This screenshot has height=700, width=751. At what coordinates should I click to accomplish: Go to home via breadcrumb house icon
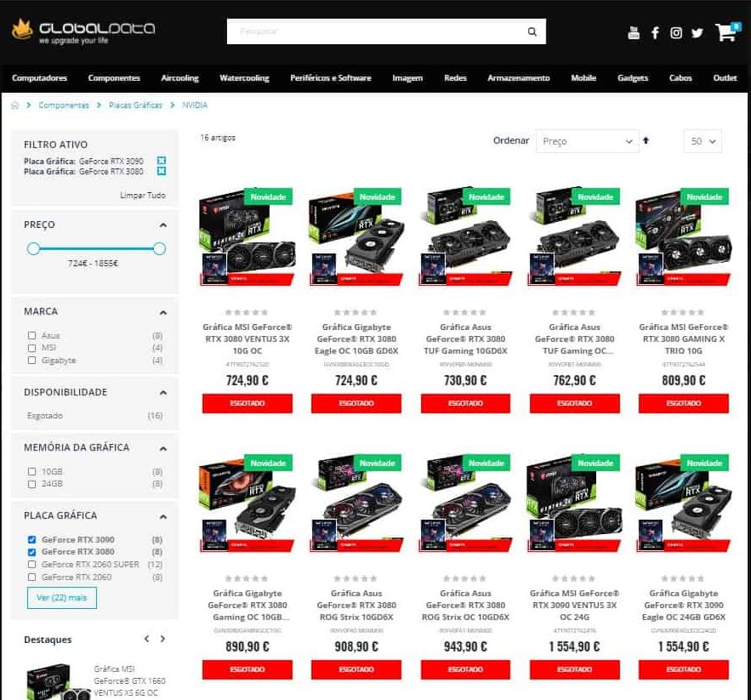point(15,105)
